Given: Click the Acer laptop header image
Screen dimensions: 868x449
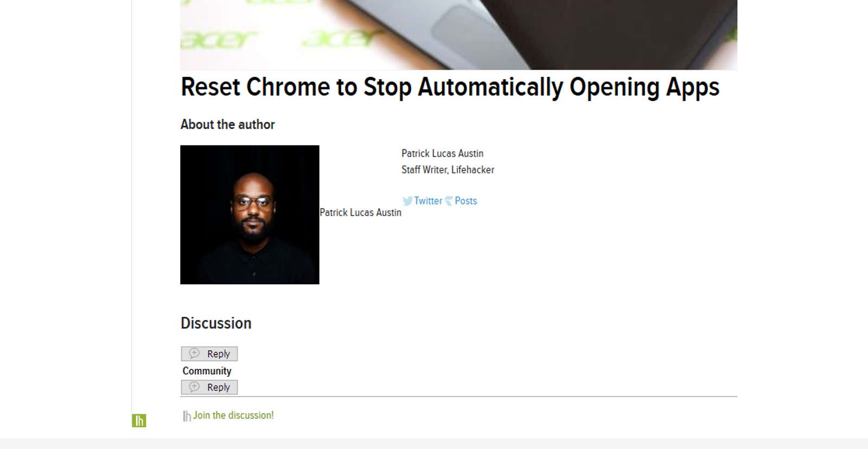Looking at the screenshot, I should 458,35.
